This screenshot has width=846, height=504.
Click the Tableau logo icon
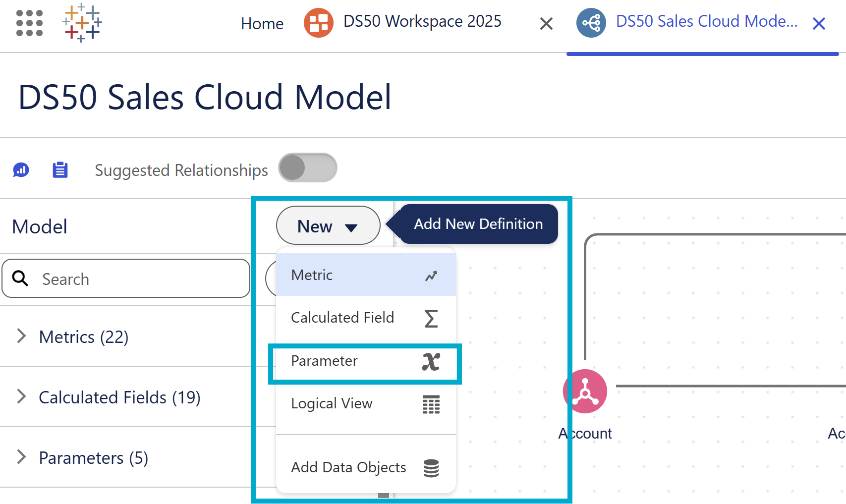(x=82, y=23)
